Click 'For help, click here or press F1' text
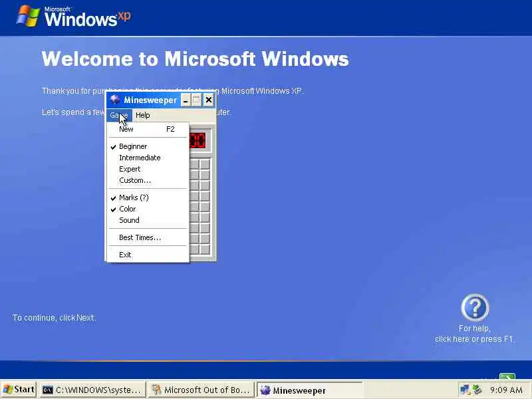The height and width of the screenshot is (399, 532). (474, 334)
